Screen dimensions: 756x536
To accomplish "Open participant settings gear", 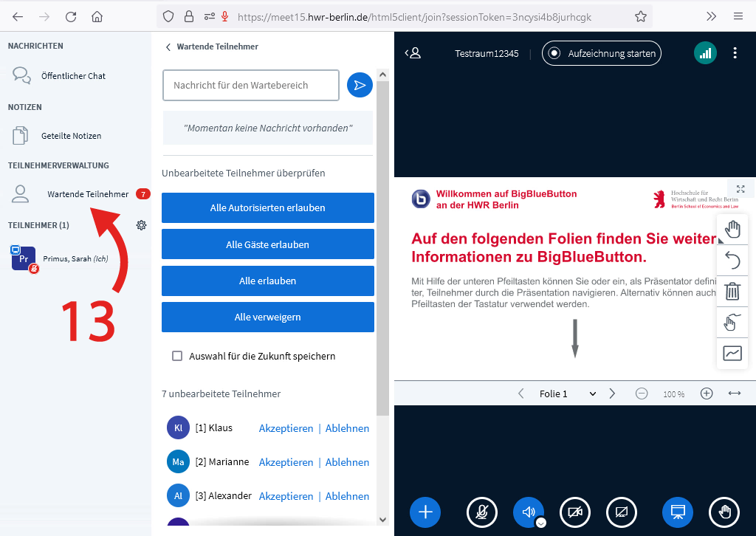I will tap(141, 225).
